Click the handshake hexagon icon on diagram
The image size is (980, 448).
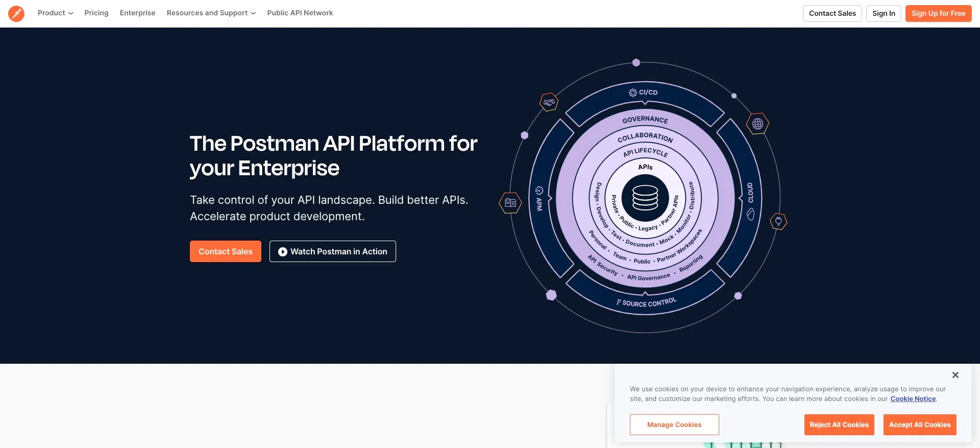(x=549, y=102)
